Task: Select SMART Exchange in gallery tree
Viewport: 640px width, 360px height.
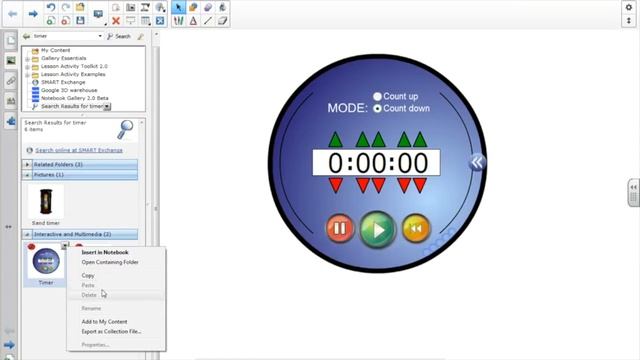Action: 63,82
